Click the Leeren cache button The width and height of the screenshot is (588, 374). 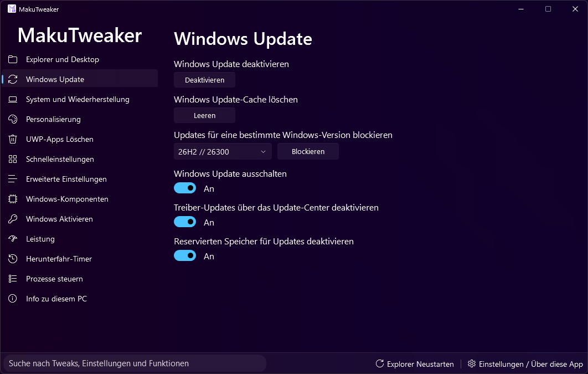205,116
